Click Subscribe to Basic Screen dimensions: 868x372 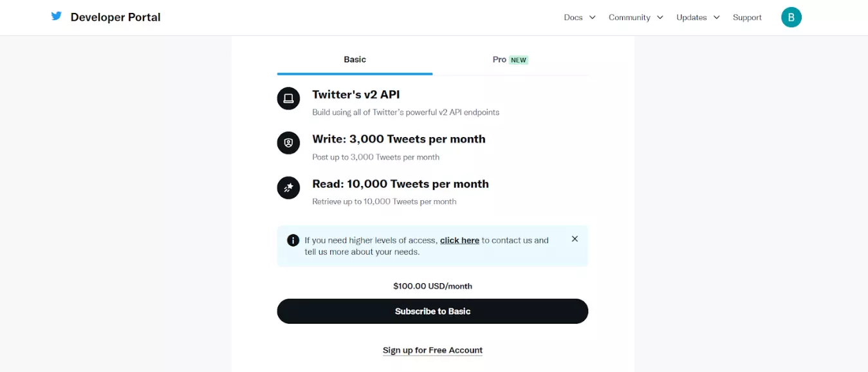point(432,311)
